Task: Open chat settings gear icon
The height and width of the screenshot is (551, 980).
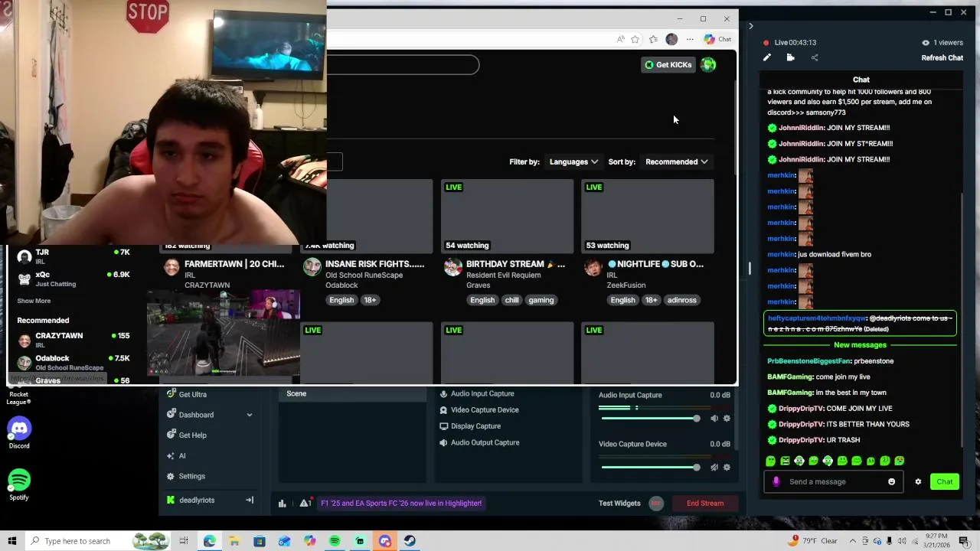Action: pos(918,481)
